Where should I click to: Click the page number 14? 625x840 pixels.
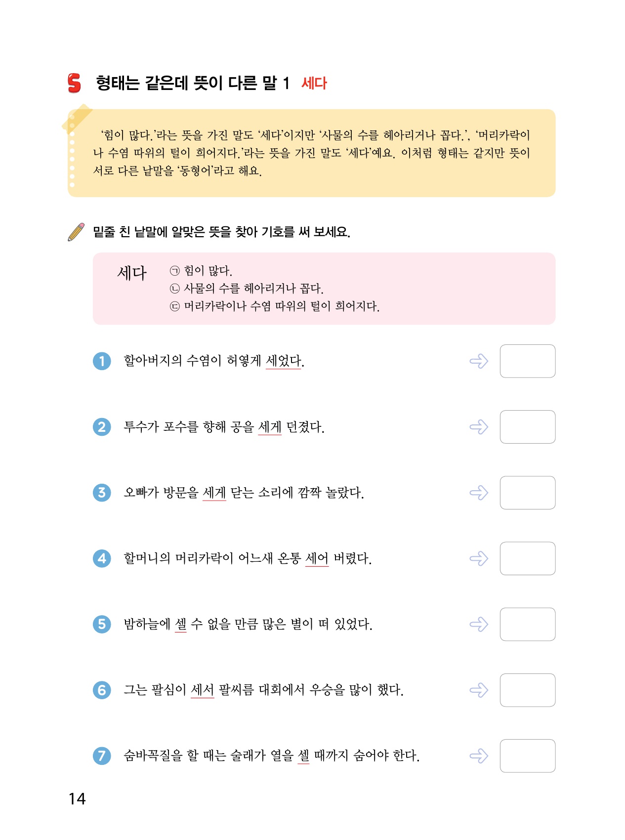pyautogui.click(x=77, y=798)
